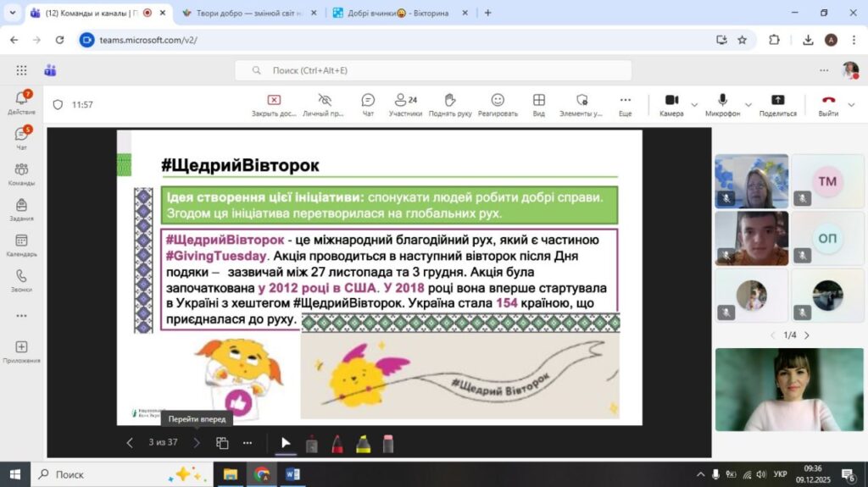Open the leave meeting dropdown arrow
The image size is (868, 487).
tap(852, 105)
